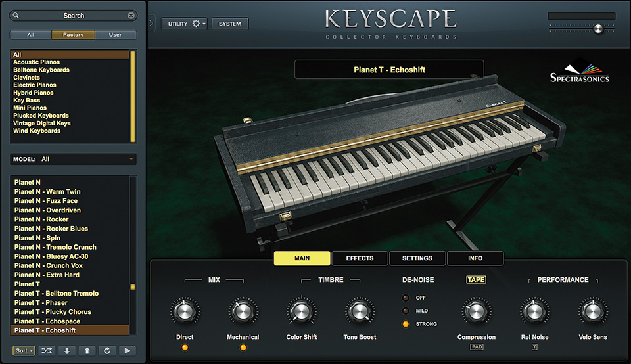
Task: Click the Mechanical mix knob
Action: 243,311
